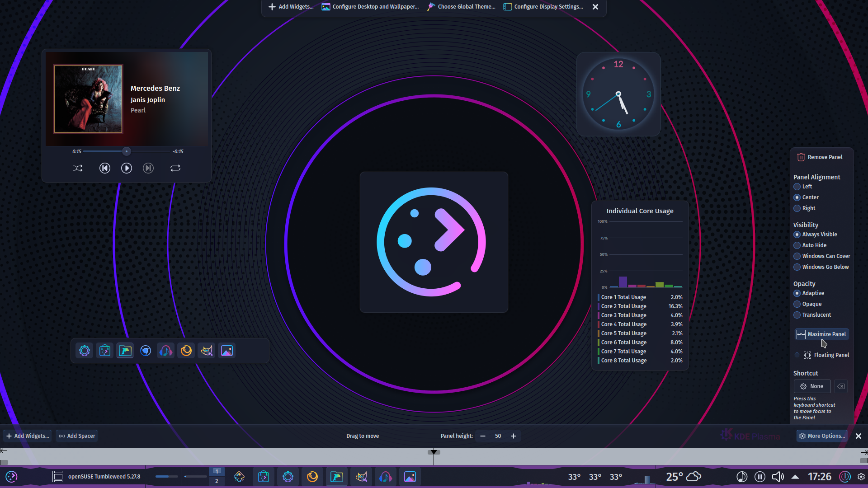Open the Elisa music player headphones icon
The width and height of the screenshot is (868, 488).
click(x=165, y=350)
